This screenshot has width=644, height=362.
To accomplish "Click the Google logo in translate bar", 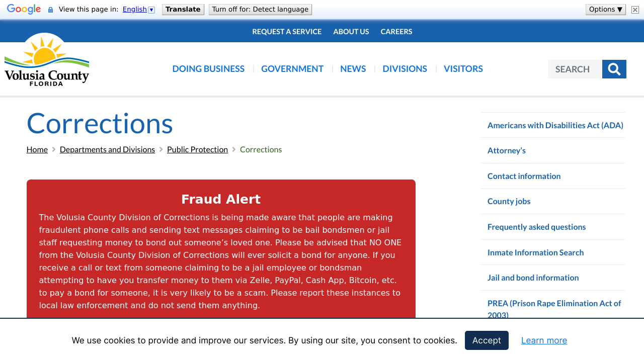I will pyautogui.click(x=24, y=10).
